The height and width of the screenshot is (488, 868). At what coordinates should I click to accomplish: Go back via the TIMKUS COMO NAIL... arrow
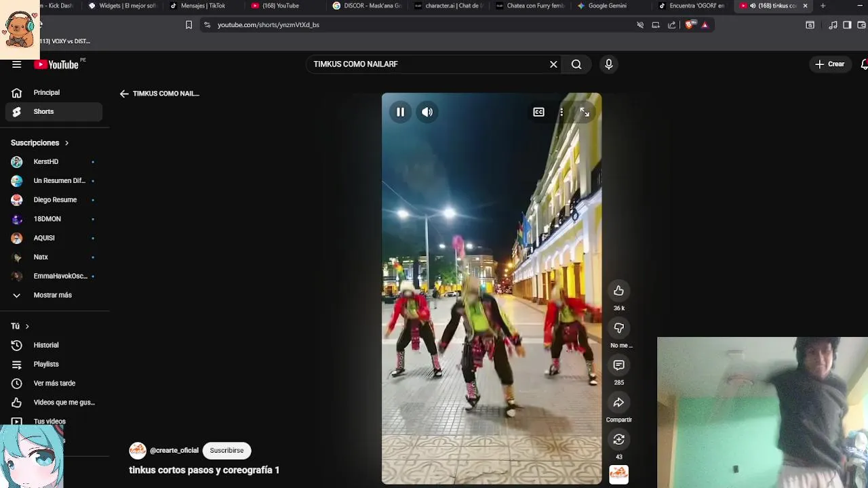[x=124, y=94]
